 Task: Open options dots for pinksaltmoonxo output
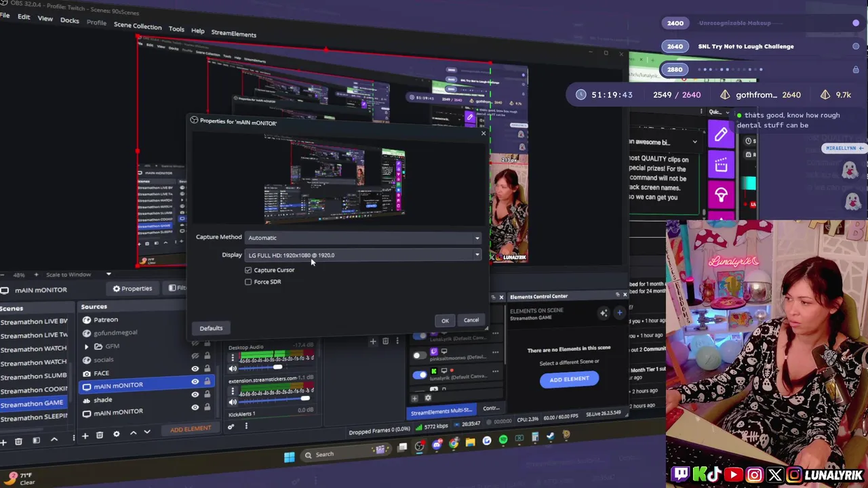click(495, 352)
